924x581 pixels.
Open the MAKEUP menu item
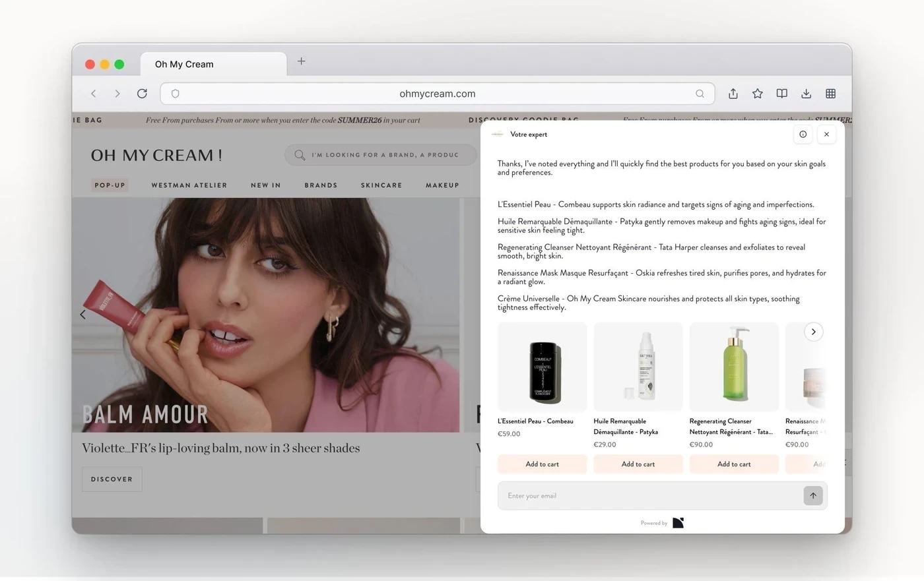tap(442, 185)
